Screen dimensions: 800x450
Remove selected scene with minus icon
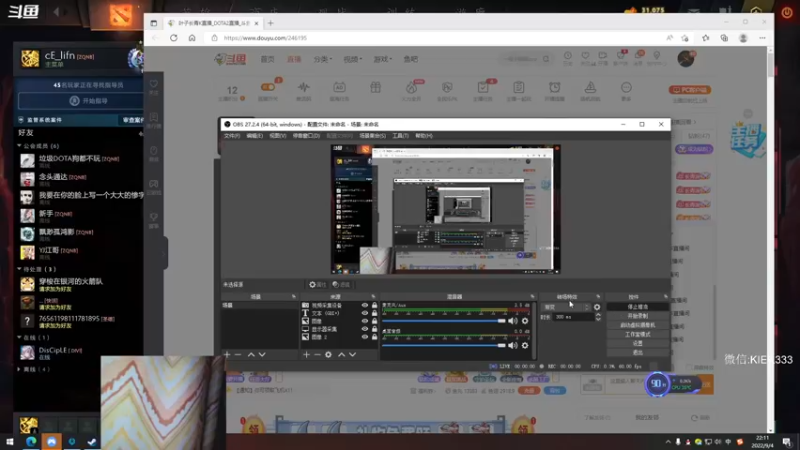(238, 354)
